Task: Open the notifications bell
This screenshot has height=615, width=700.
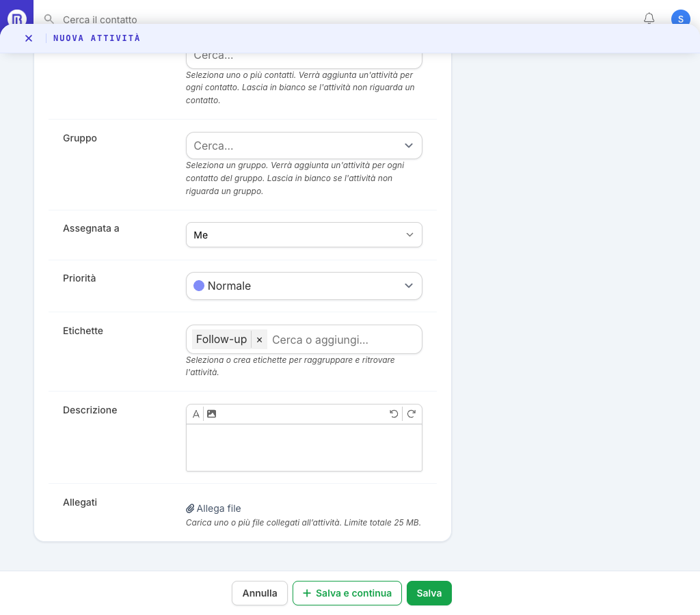Action: point(649,18)
